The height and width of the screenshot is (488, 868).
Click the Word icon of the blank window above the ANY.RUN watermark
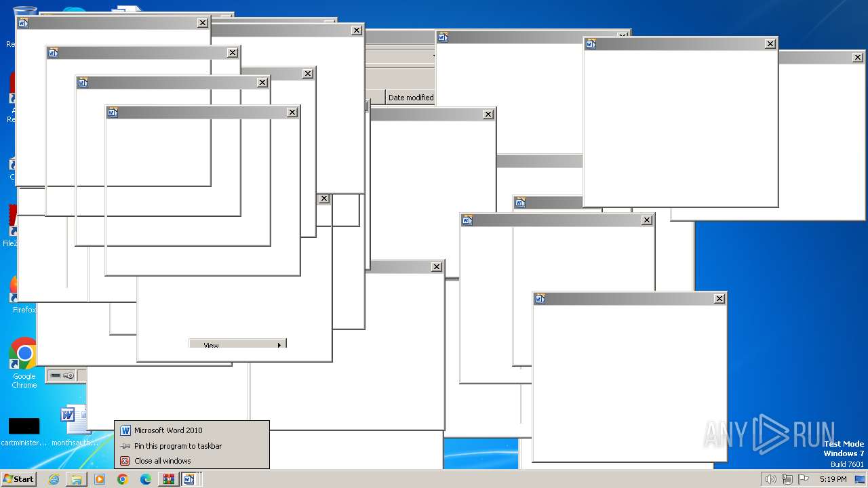(x=540, y=299)
